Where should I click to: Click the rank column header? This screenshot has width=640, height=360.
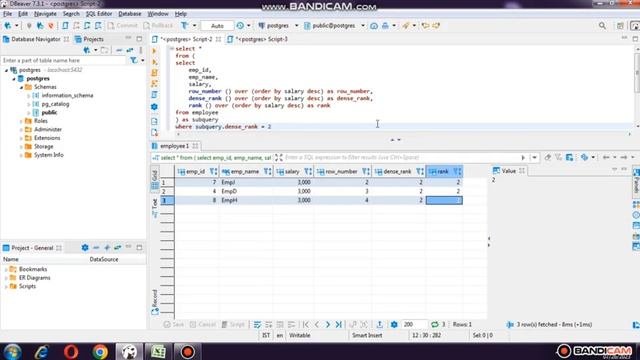point(444,171)
